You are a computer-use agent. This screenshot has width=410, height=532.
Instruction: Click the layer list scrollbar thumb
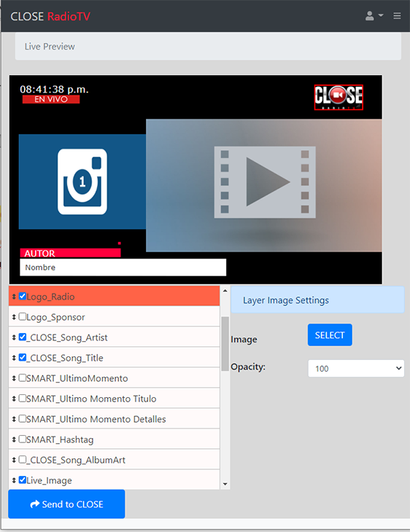(225, 344)
